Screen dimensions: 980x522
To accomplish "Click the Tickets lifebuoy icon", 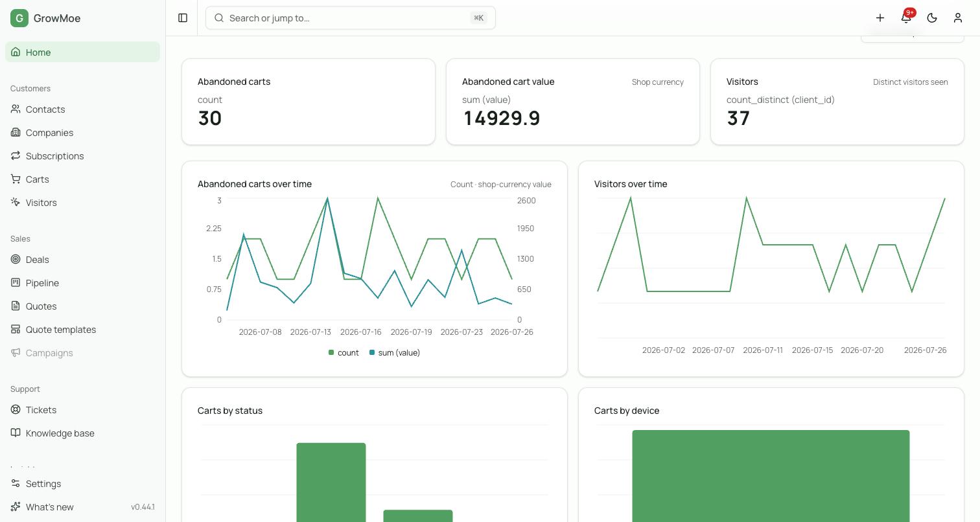I will click(16, 410).
